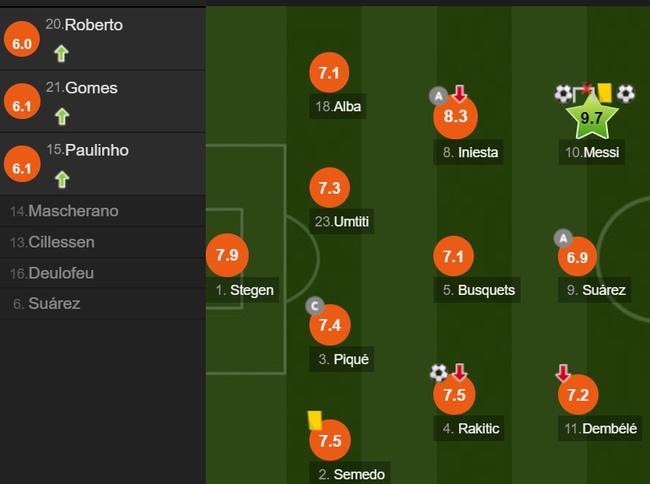Select Deulofeu in the bench list
This screenshot has height=484, width=650.
click(x=103, y=273)
